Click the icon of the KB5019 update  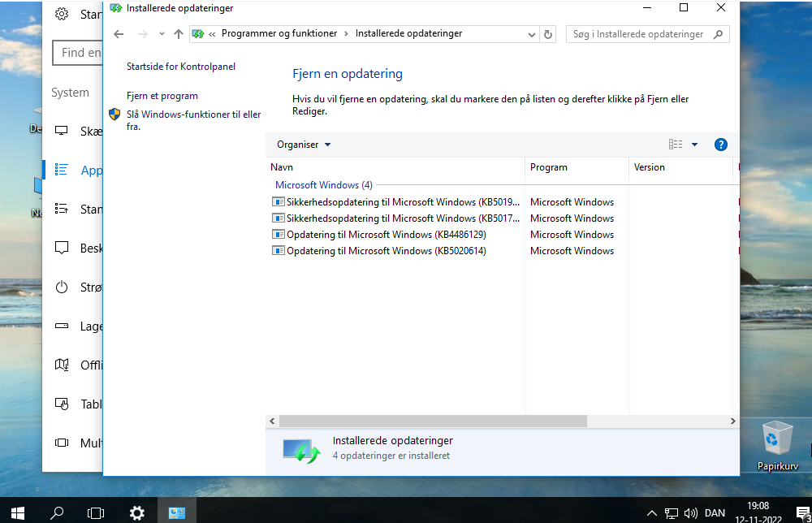[278, 202]
